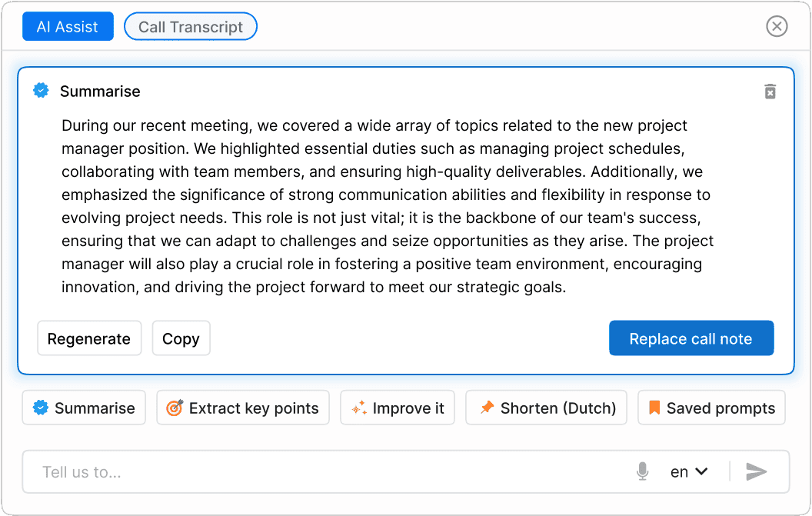
Task: Pick the pinned Shorten (Dutch) prompt
Action: click(546, 408)
